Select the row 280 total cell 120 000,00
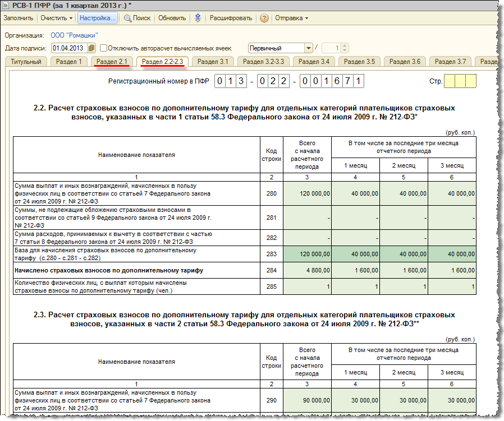The width and height of the screenshot is (504, 421). click(x=308, y=193)
